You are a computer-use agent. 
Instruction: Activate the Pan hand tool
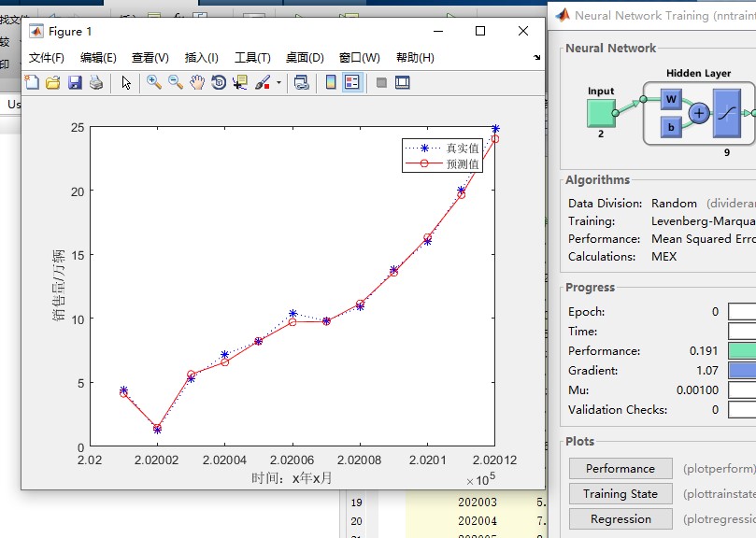[x=195, y=82]
